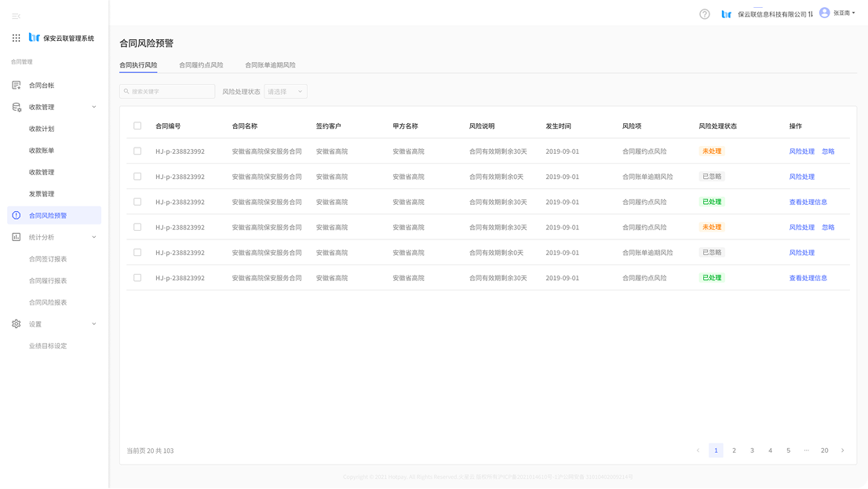Image resolution: width=868 pixels, height=489 pixels.
Task: Open the user avatar for 张亚南
Action: point(824,13)
